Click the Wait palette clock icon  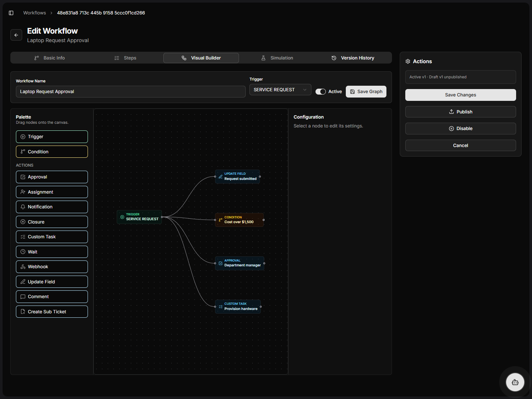point(23,252)
